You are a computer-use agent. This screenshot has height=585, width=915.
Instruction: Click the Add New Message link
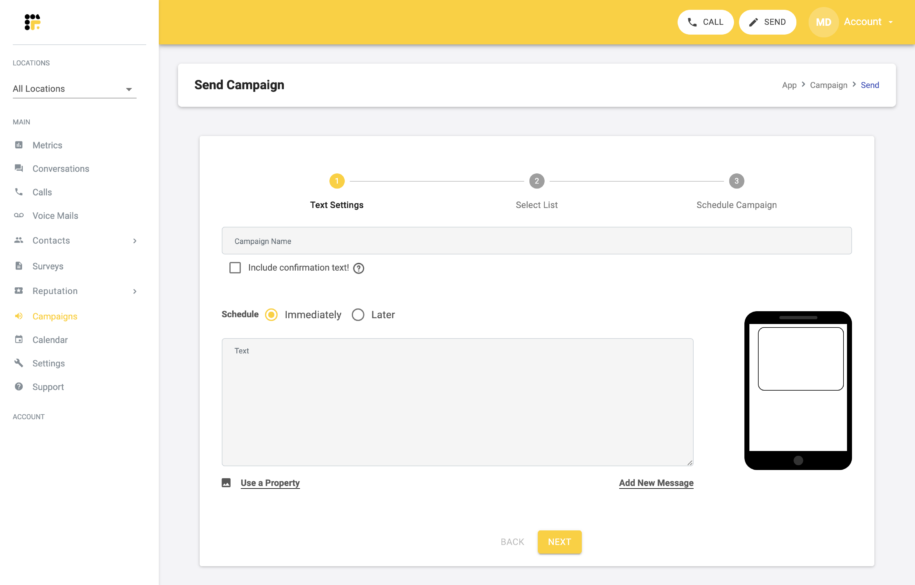pyautogui.click(x=656, y=483)
